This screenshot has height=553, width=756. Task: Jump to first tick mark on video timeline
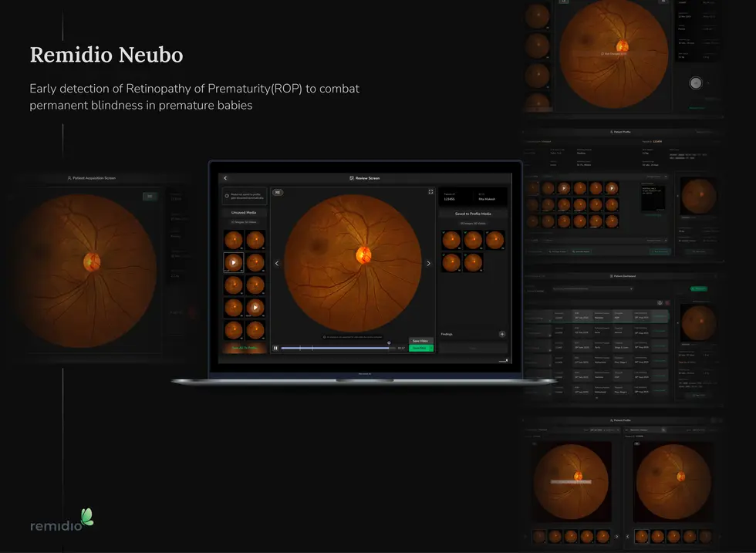coord(300,348)
